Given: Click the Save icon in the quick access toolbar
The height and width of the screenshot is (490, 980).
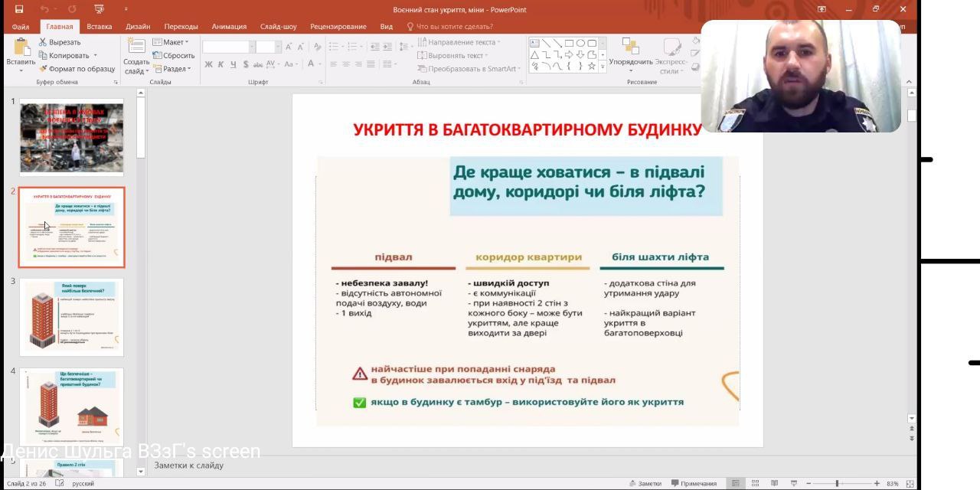Looking at the screenshot, I should tap(19, 9).
